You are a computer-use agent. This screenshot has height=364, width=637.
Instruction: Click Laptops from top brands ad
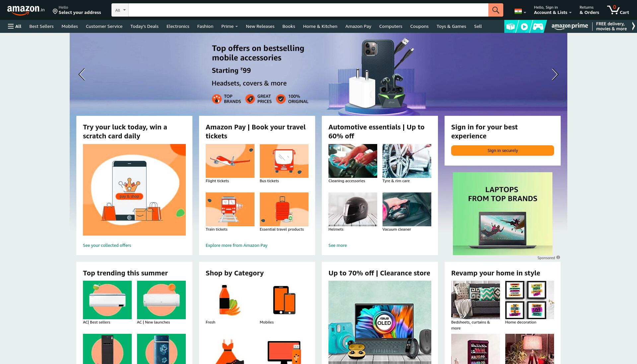coord(503,214)
